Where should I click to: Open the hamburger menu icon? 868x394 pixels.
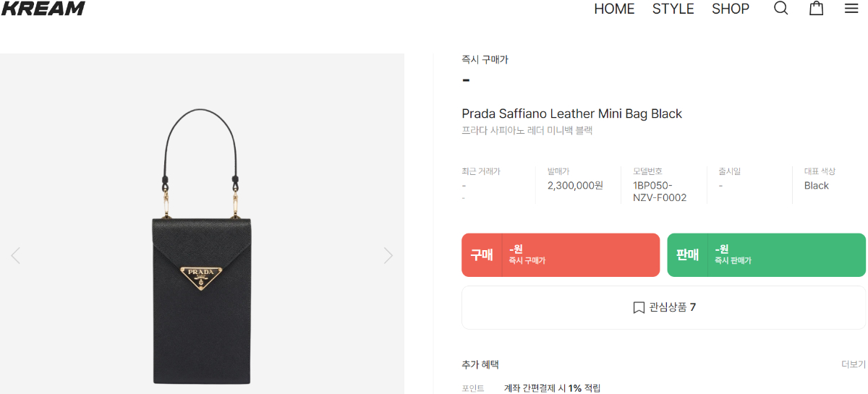tap(851, 9)
